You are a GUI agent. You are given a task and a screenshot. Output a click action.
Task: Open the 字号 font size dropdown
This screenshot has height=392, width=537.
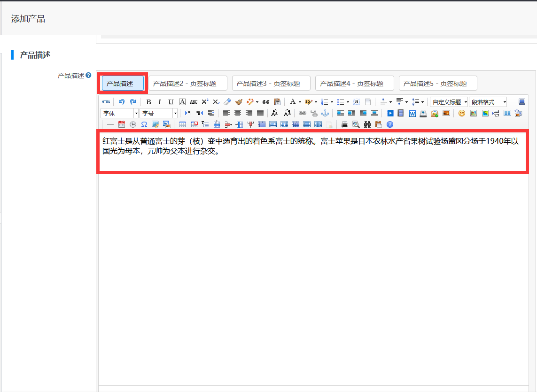point(159,113)
